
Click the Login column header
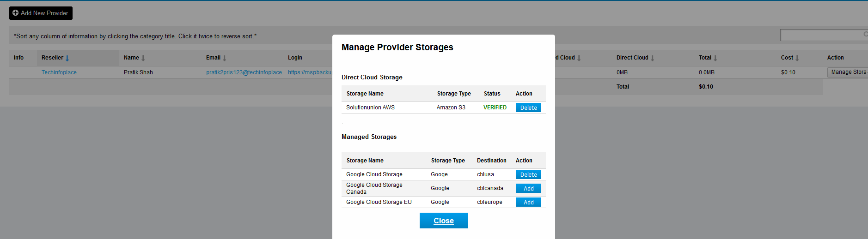point(295,58)
